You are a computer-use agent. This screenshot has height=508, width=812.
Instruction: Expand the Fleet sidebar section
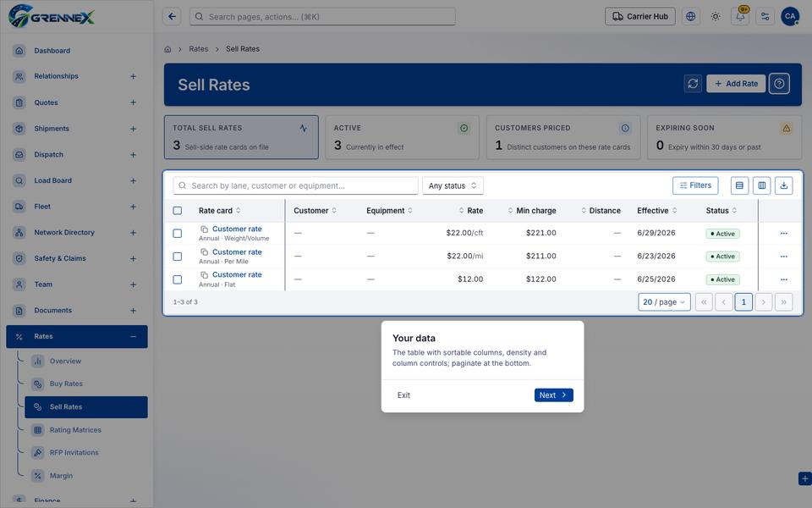pos(133,207)
